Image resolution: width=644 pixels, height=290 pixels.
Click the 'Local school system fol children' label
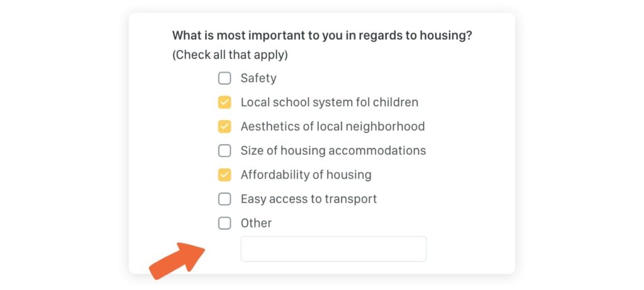[330, 103]
